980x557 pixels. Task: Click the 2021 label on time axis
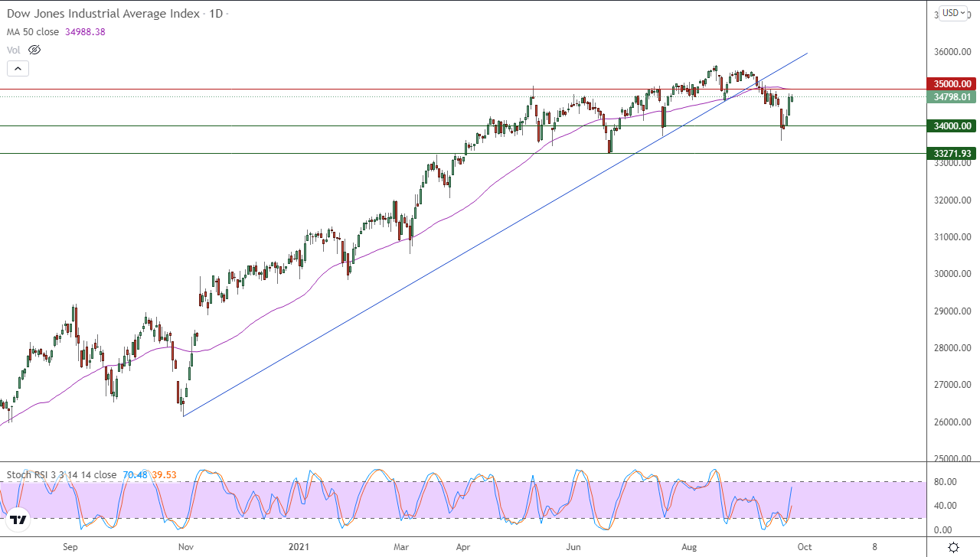[298, 547]
